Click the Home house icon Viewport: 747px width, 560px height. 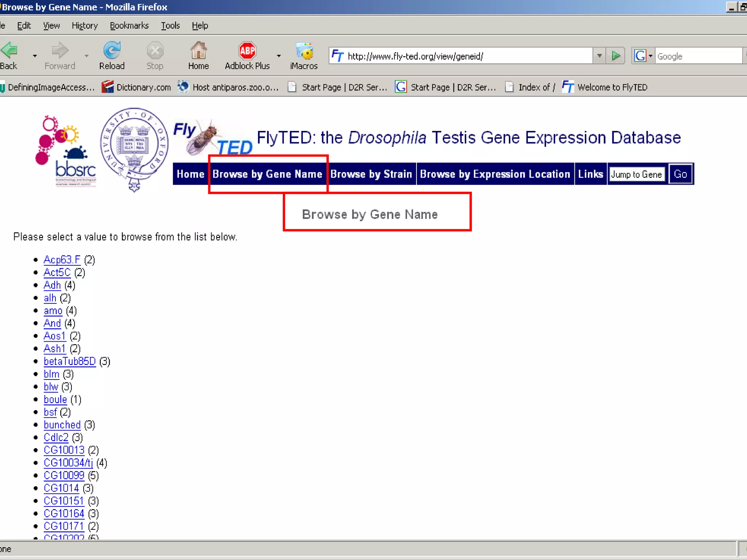click(198, 50)
